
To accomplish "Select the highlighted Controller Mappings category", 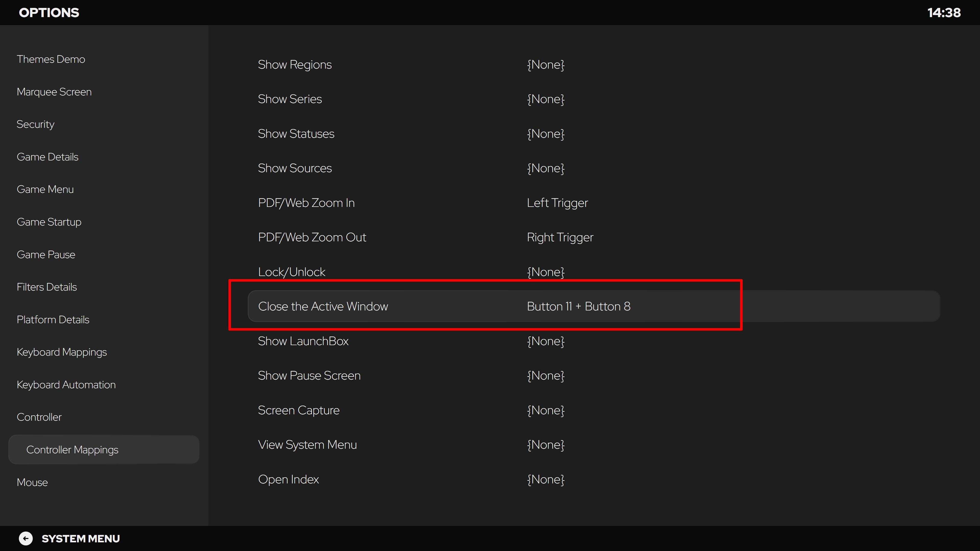I will pyautogui.click(x=104, y=449).
